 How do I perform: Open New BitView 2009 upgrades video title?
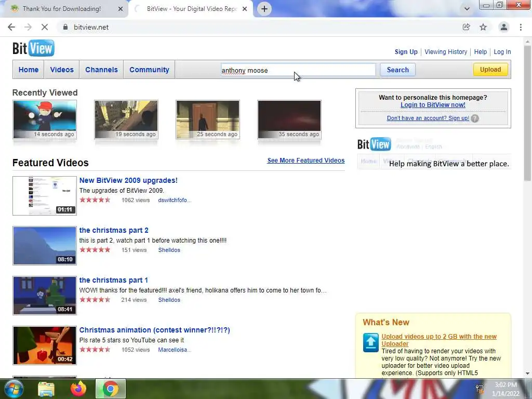pos(128,180)
